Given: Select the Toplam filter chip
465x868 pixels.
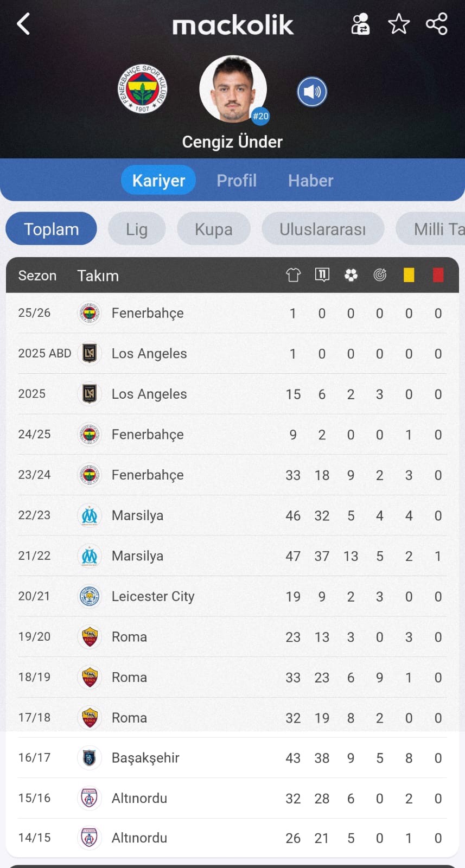Looking at the screenshot, I should [52, 229].
